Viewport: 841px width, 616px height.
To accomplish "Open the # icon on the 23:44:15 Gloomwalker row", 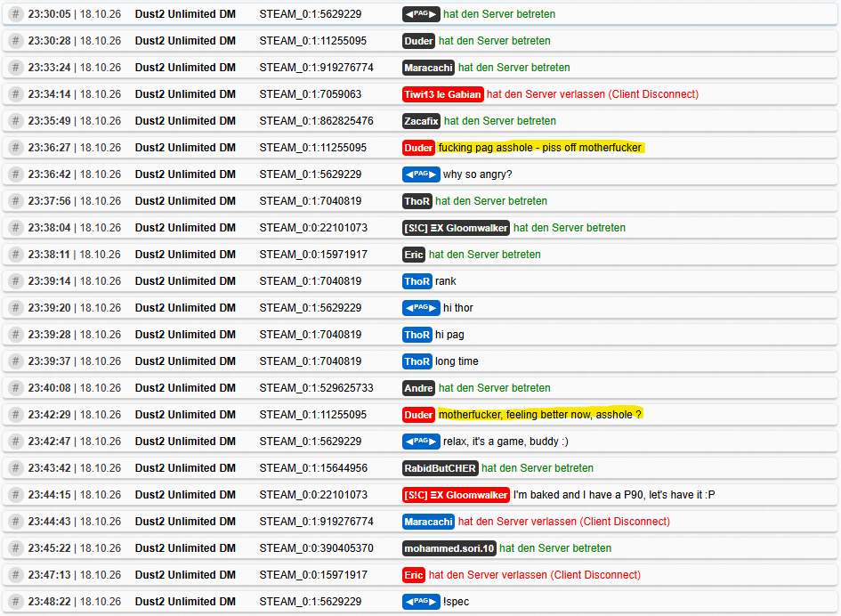I will click(15, 495).
